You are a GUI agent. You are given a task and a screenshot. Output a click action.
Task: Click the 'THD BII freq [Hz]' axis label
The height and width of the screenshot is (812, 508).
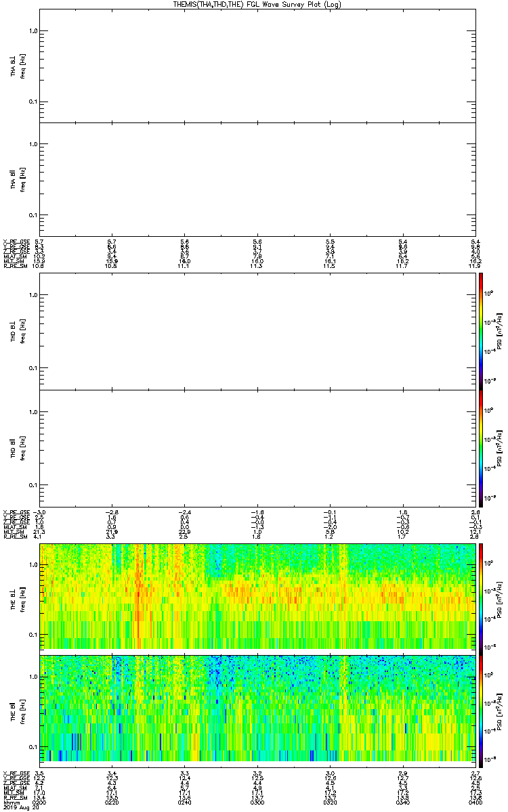point(18,448)
